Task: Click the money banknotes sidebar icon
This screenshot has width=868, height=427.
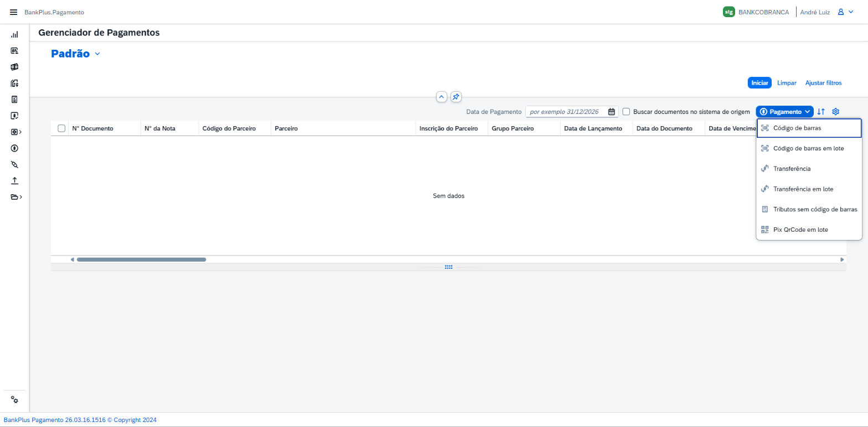Action: click(14, 67)
